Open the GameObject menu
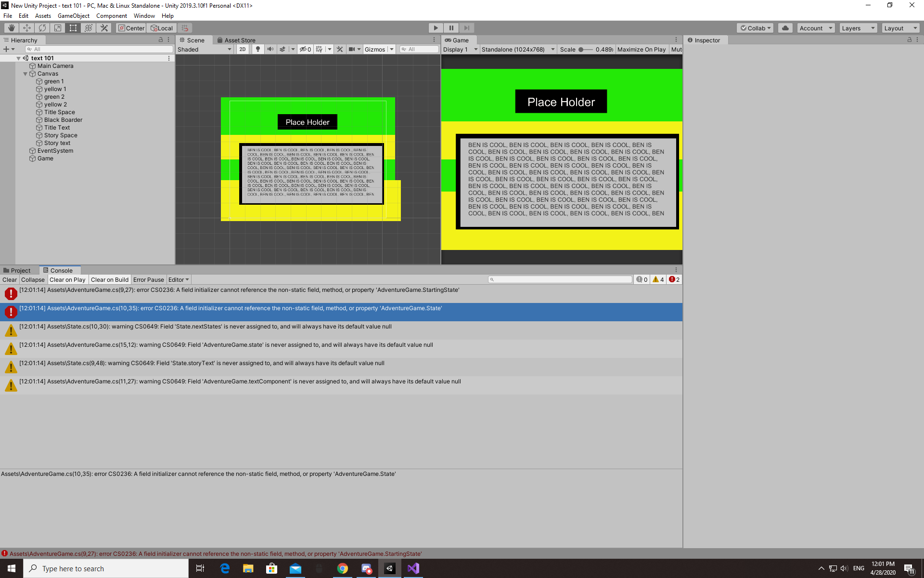This screenshot has height=578, width=924. click(73, 16)
